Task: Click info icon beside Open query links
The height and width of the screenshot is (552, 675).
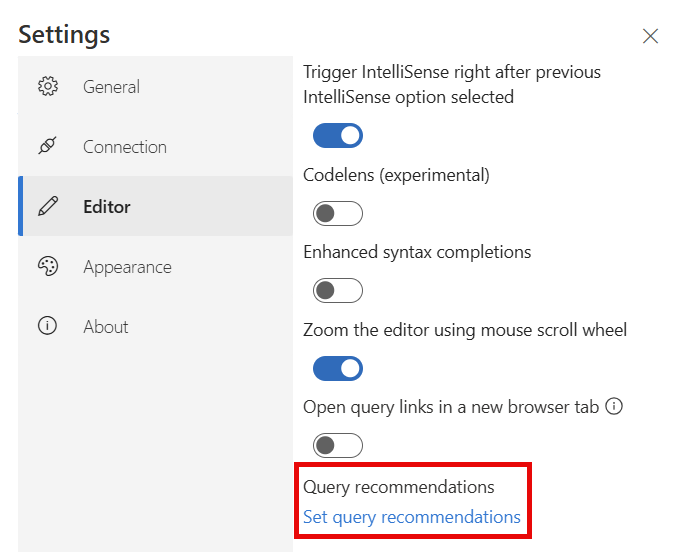Action: tap(614, 406)
